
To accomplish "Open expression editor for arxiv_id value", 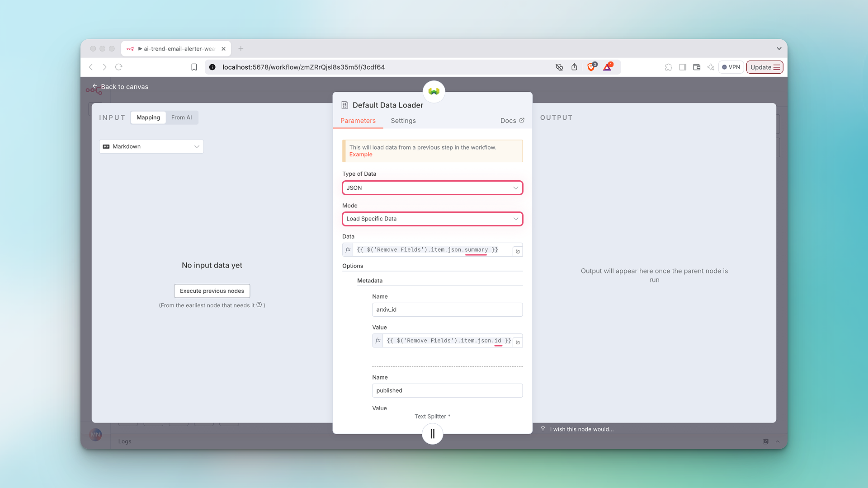I will 518,343.
